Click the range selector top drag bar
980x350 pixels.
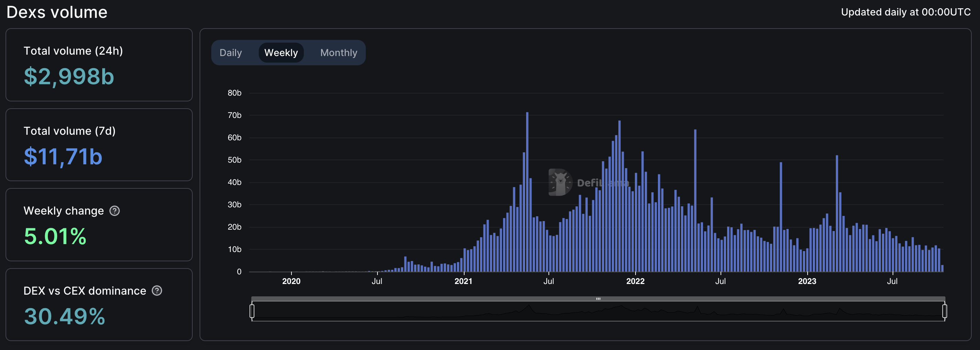click(598, 299)
